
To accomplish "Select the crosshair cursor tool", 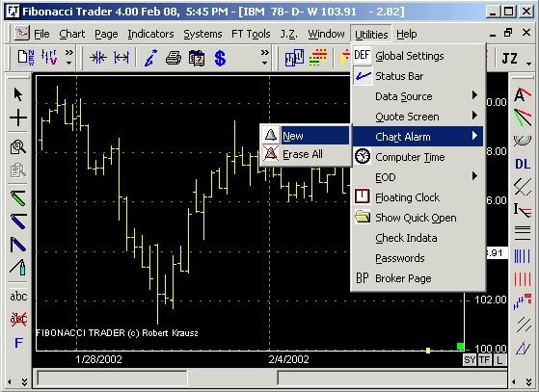I will point(18,118).
